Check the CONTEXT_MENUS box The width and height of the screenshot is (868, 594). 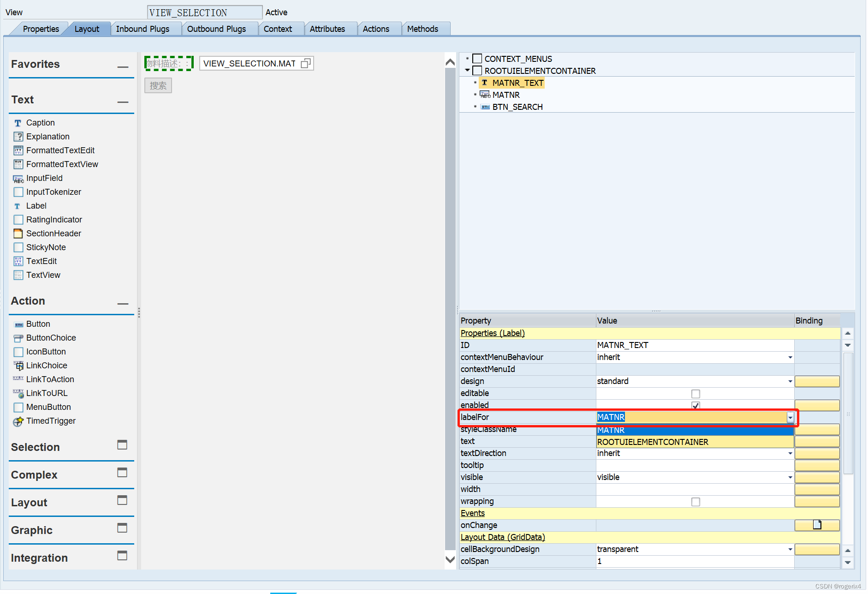(477, 59)
